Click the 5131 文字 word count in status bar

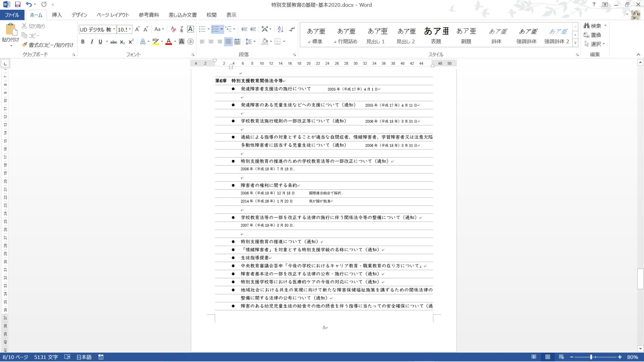point(46,357)
